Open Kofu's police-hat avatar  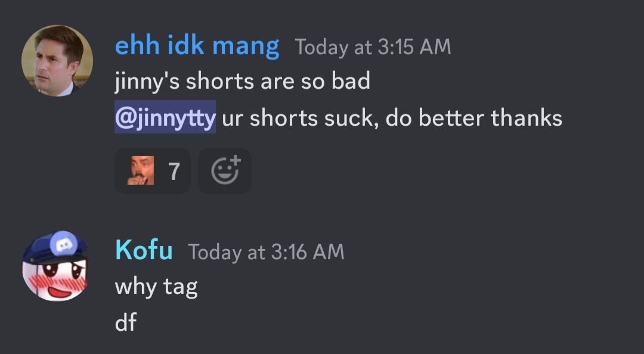55,266
